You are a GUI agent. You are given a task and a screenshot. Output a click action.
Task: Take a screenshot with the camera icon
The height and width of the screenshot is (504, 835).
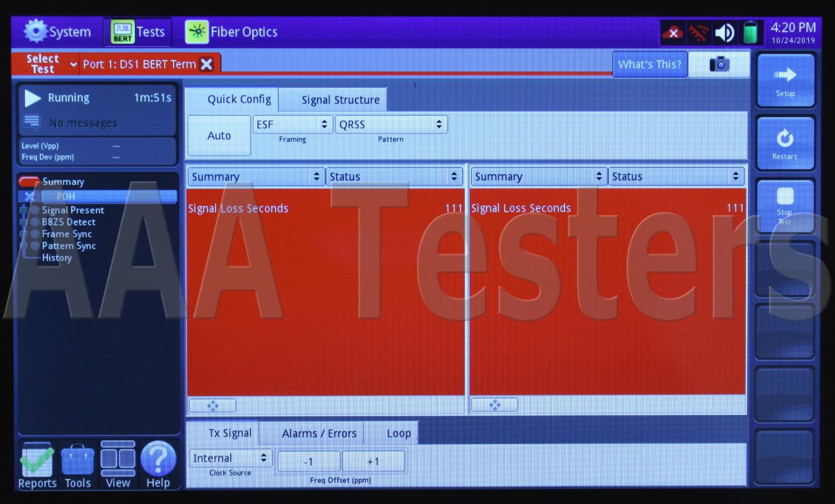719,64
